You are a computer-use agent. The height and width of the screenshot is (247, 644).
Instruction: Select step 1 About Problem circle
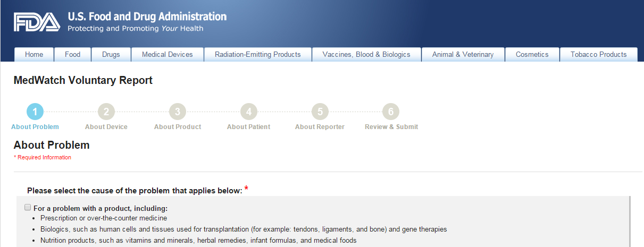pos(35,112)
